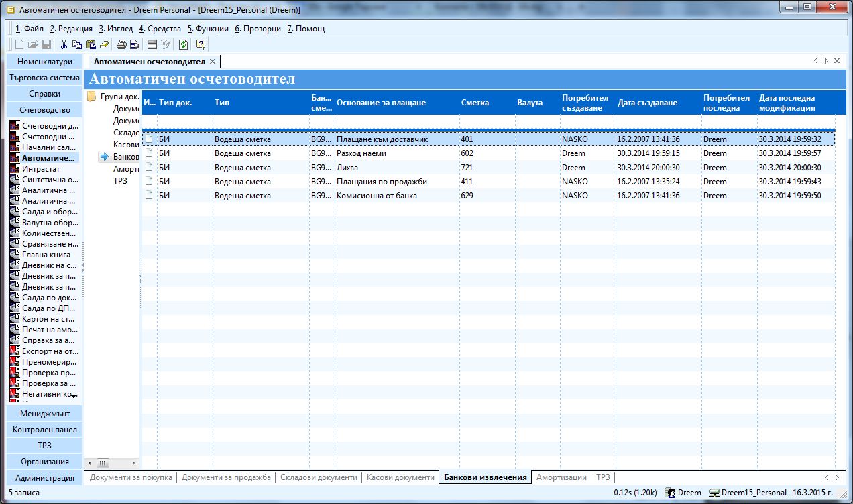Click the Open folder toolbar icon

(x=33, y=44)
